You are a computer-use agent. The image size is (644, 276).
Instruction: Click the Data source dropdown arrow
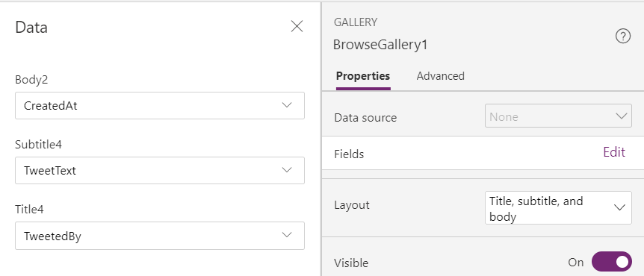point(621,116)
